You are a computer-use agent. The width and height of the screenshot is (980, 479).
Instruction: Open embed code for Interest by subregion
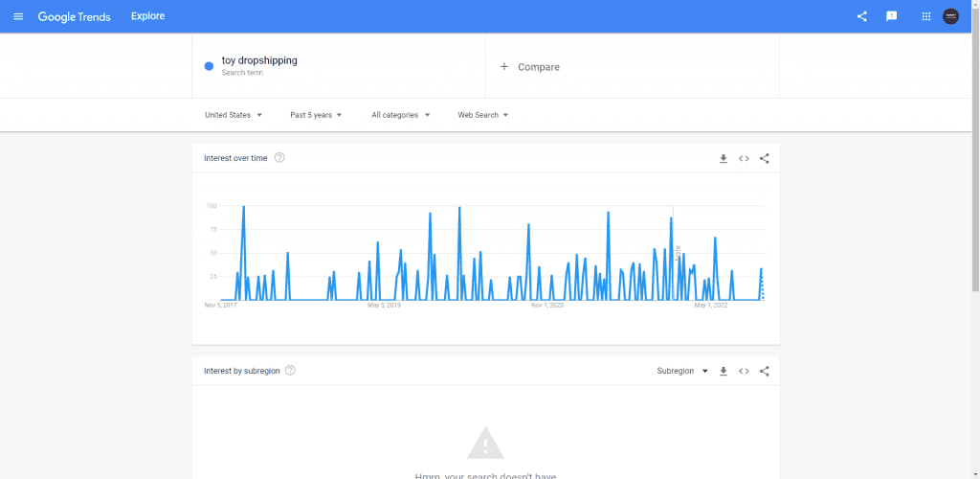[744, 371]
